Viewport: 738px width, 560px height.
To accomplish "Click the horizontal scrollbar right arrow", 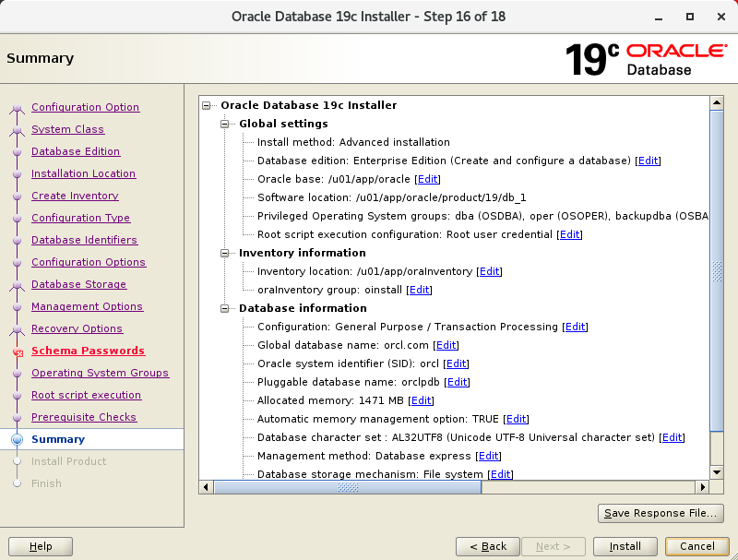I will point(703,487).
